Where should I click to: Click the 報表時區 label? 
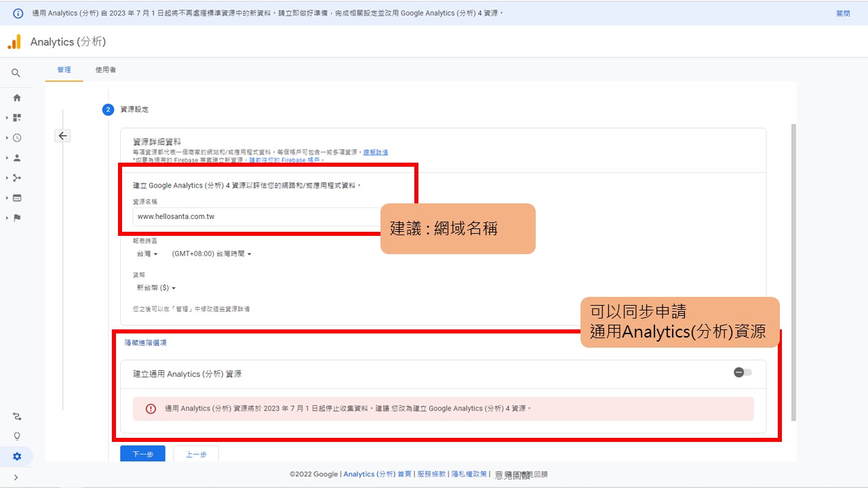(144, 241)
